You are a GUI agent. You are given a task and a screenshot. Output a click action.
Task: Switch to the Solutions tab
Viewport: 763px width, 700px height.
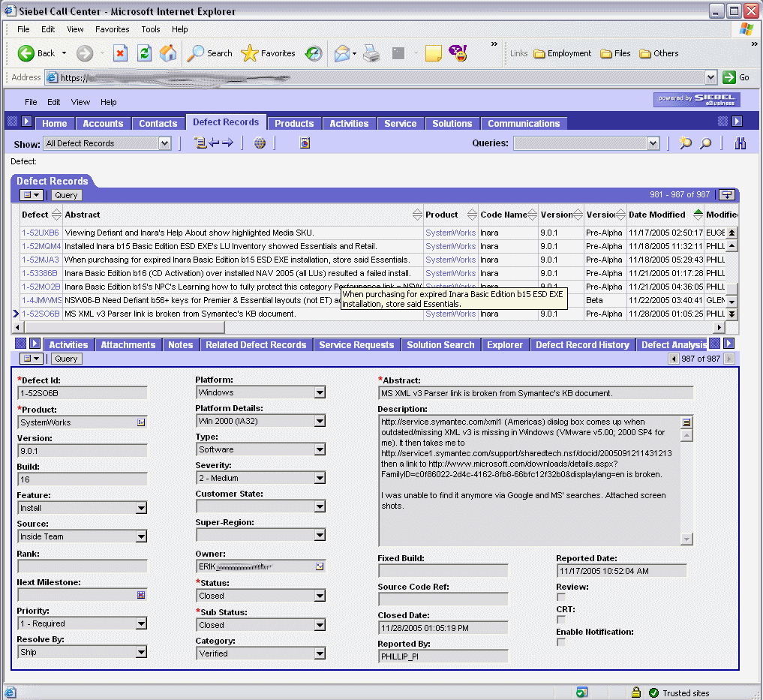pos(452,124)
